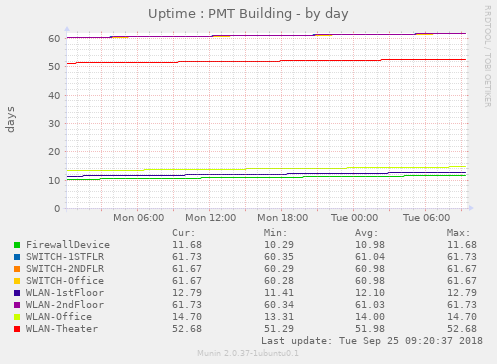Select the WLAN-Theater legend label
This screenshot has width=497, height=364.
[x=62, y=329]
